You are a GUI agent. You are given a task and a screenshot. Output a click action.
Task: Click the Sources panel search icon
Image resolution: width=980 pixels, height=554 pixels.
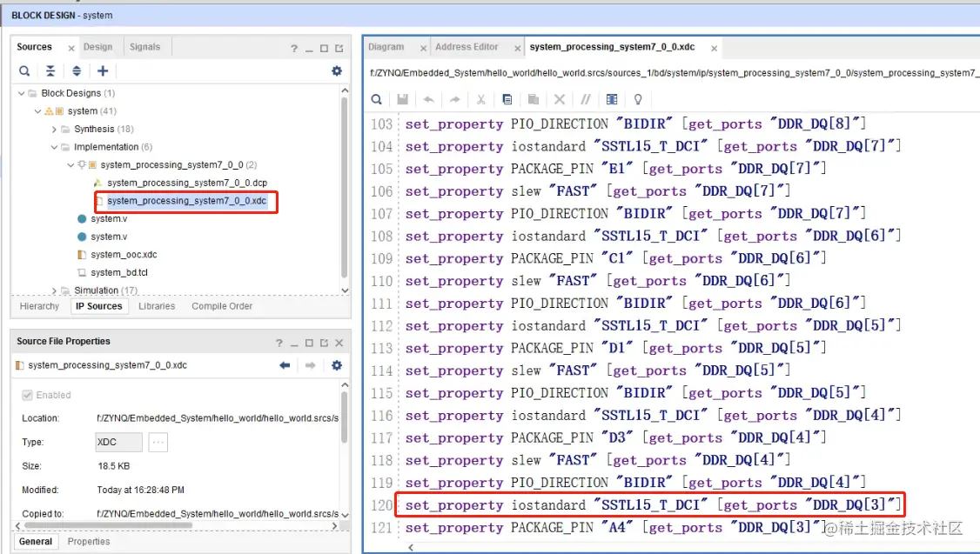[23, 71]
